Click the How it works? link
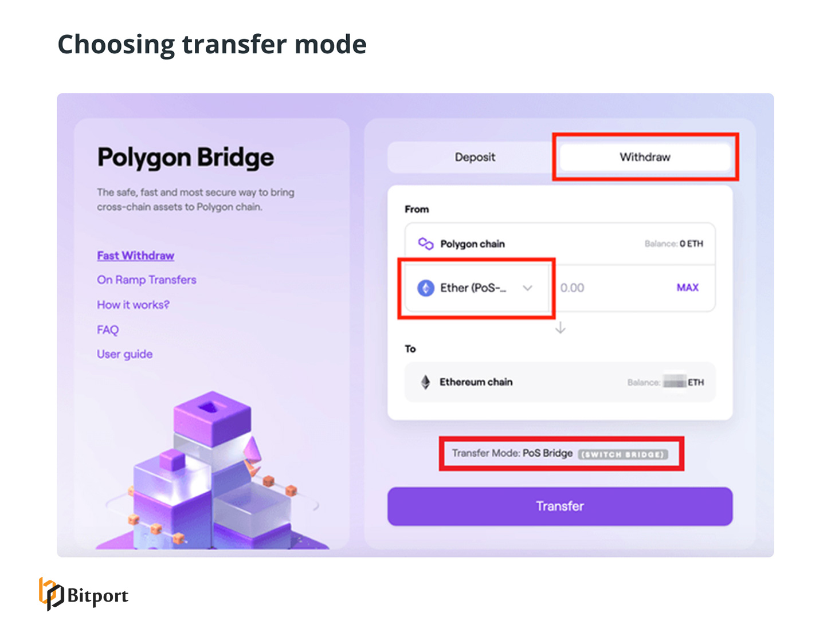The width and height of the screenshot is (831, 644). (132, 305)
